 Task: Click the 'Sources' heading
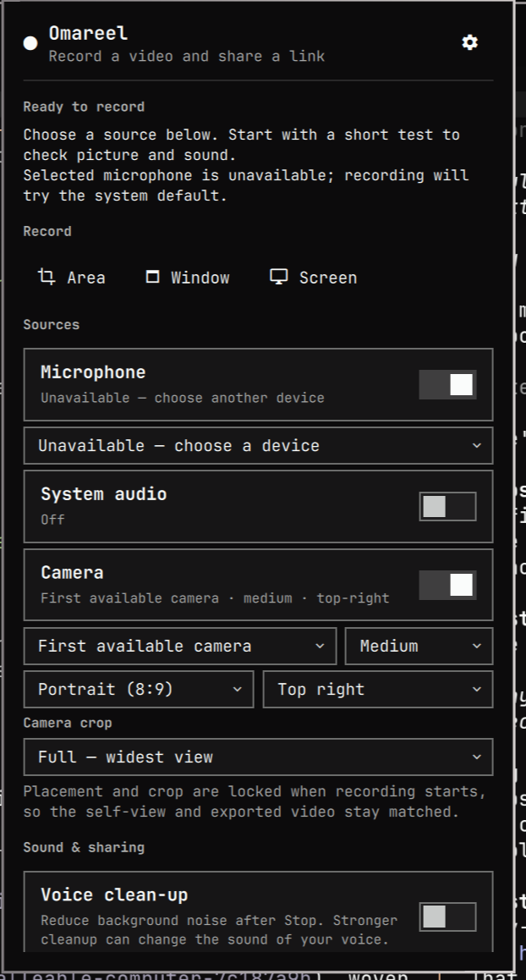click(x=52, y=325)
